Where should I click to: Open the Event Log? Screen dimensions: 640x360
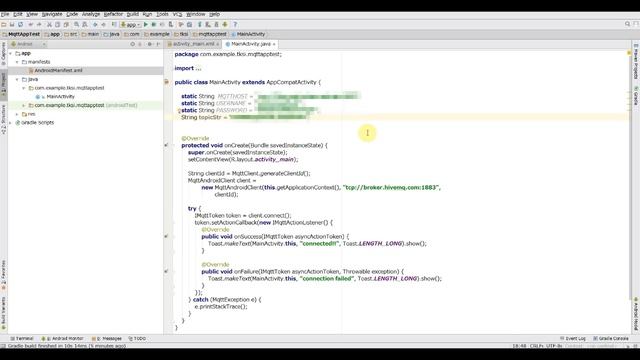[573, 338]
